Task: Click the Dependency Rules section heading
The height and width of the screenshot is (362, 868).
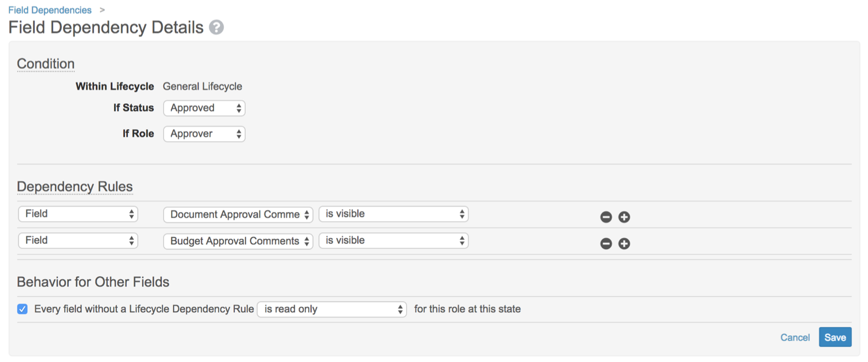Action: point(75,187)
